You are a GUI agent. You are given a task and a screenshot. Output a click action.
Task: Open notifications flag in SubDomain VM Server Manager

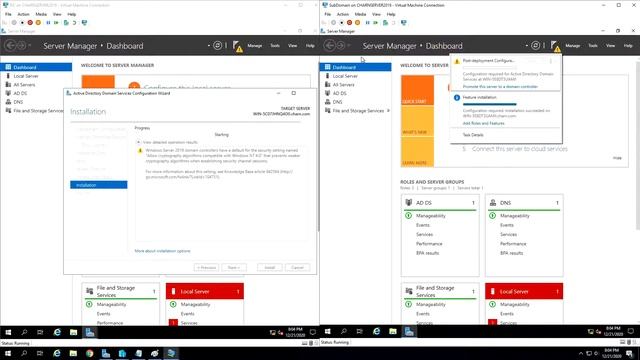coord(555,46)
